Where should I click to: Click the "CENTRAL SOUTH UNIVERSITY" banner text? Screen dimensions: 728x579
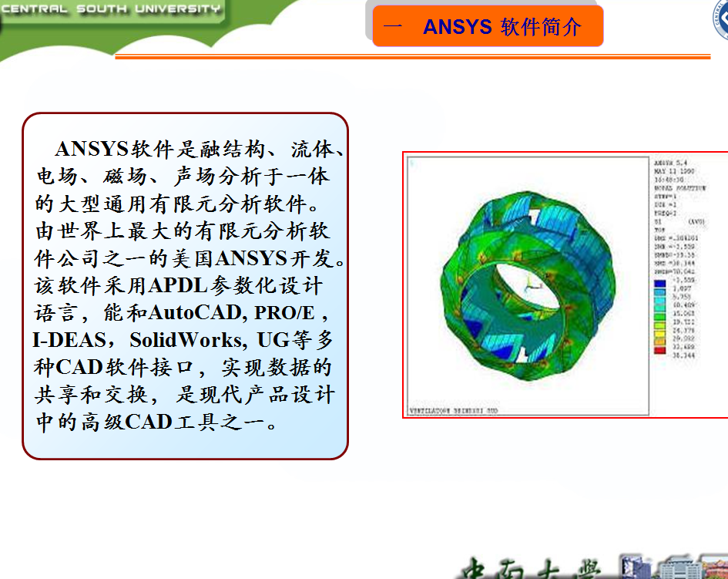point(110,8)
